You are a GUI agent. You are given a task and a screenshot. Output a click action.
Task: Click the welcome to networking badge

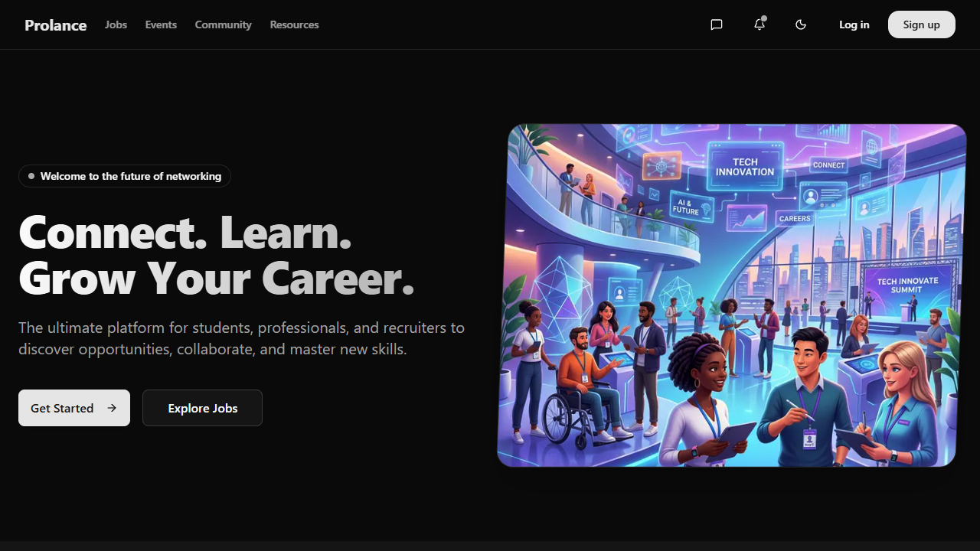tap(125, 176)
